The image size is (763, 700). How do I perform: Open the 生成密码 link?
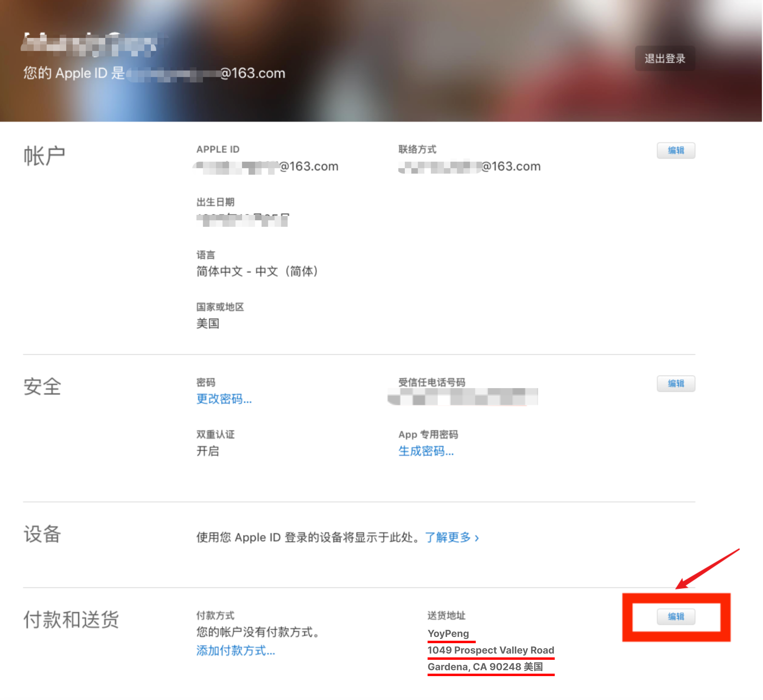426,451
